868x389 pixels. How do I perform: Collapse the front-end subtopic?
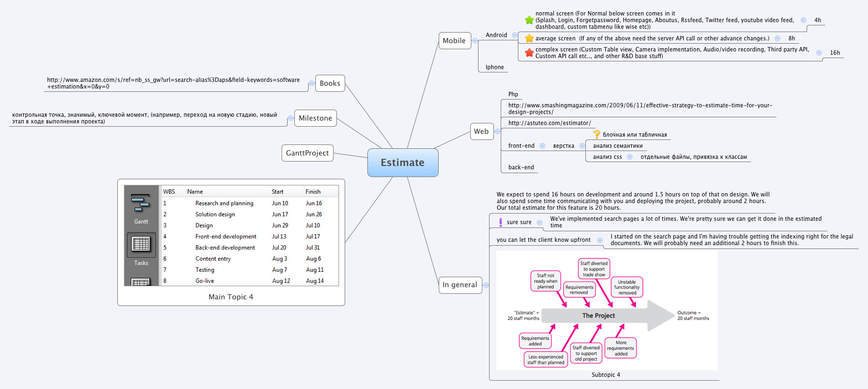(x=542, y=146)
